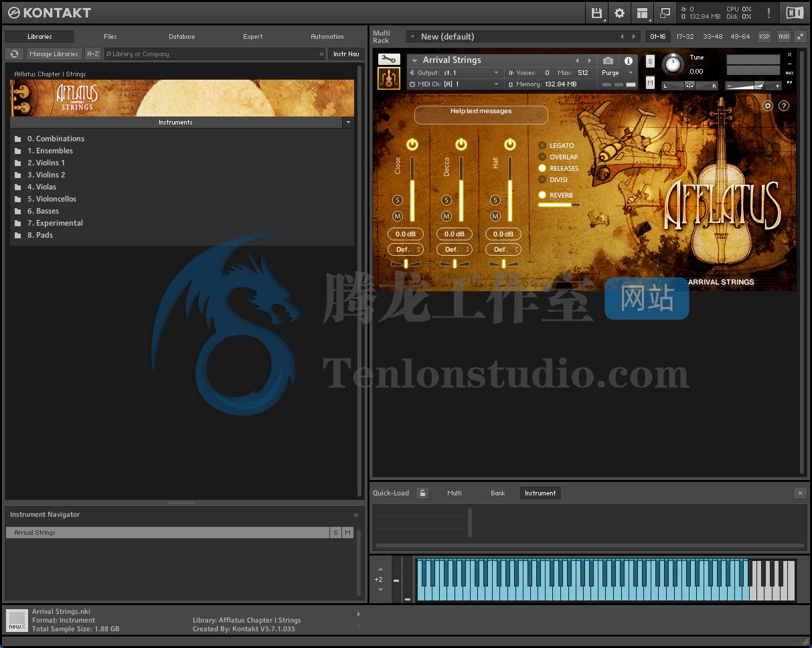The width and height of the screenshot is (812, 648).
Task: Solo the Close mic channel
Action: pyautogui.click(x=398, y=200)
